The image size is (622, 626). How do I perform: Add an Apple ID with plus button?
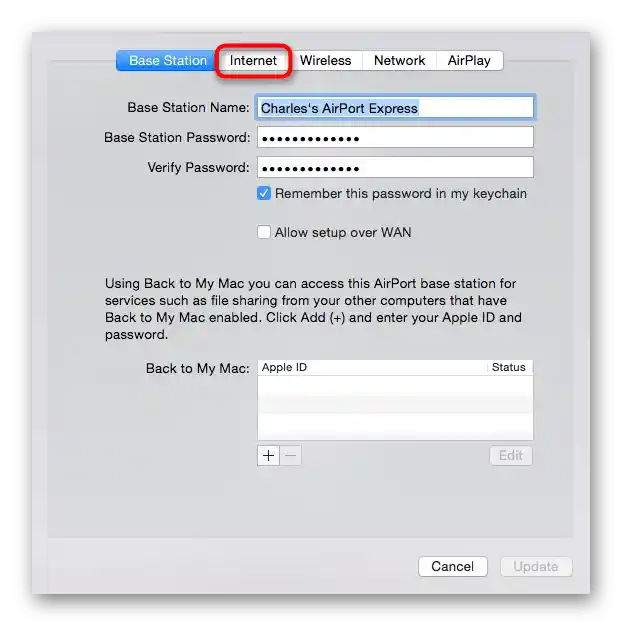pos(268,456)
